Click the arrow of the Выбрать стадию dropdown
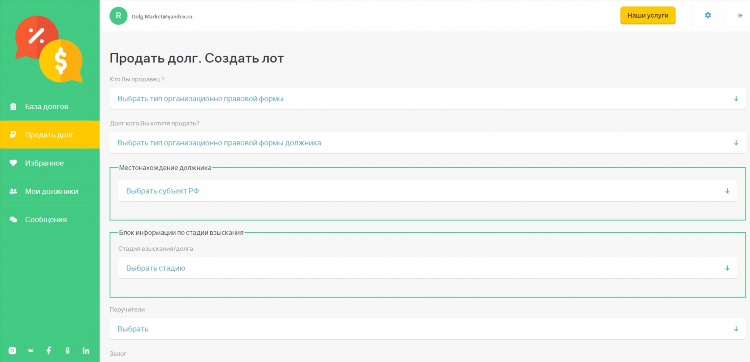Viewport: 750px width, 362px height. click(x=727, y=268)
